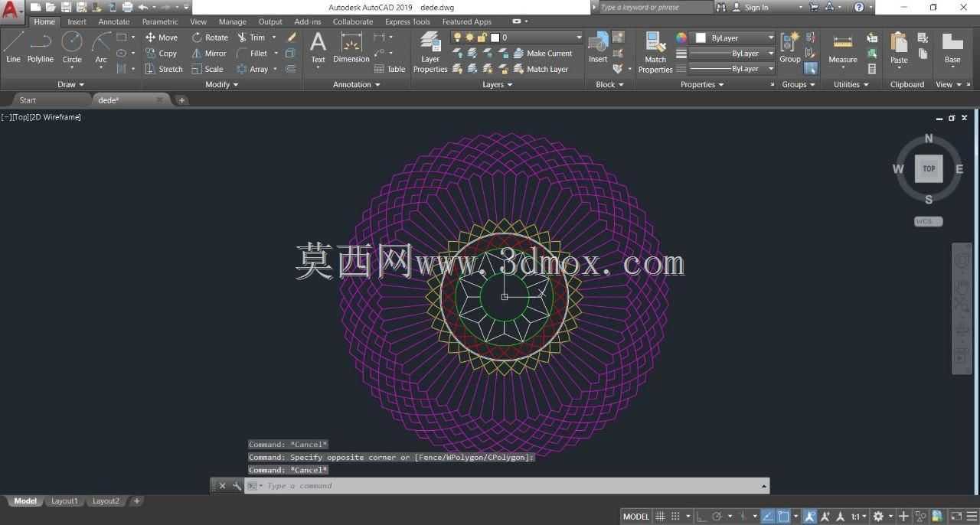Open the Measure tool
This screenshot has height=525, width=980.
[x=842, y=47]
